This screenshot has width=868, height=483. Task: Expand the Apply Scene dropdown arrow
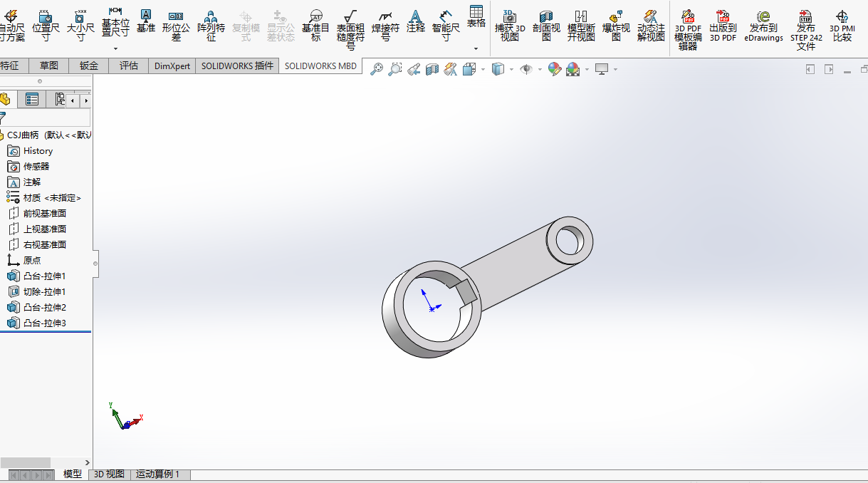point(587,70)
